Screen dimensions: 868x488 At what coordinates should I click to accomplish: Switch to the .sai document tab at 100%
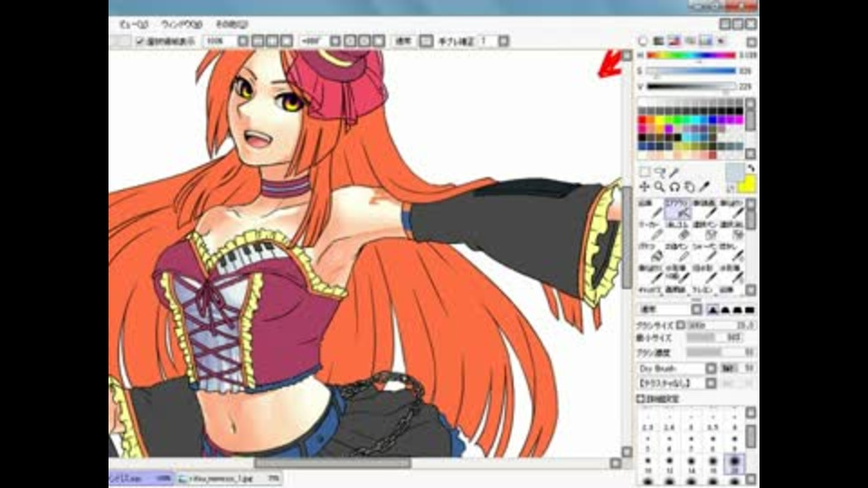[141, 478]
